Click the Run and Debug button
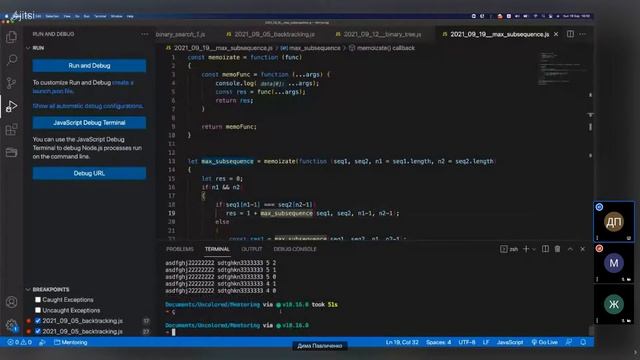 89,66
